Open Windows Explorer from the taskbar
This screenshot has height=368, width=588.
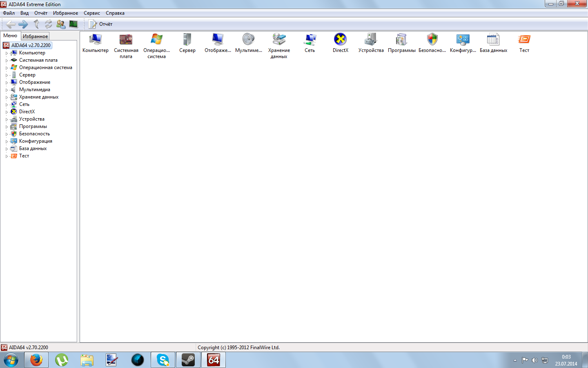pos(87,360)
